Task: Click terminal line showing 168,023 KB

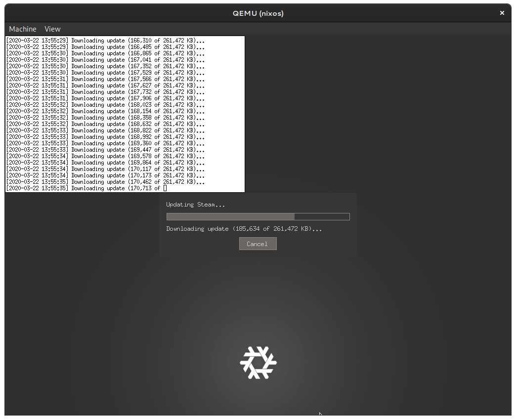Action: [x=105, y=105]
